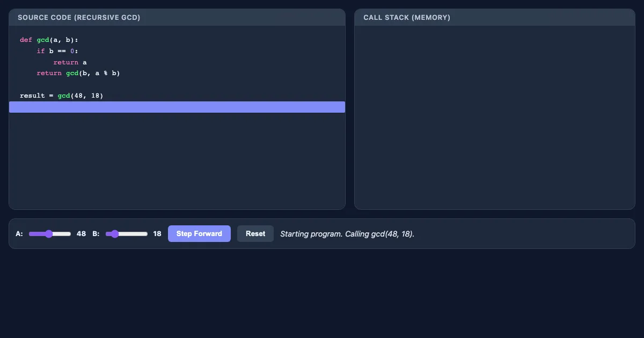
Task: Select the 'if b == 0:' code line
Action: [x=177, y=51]
